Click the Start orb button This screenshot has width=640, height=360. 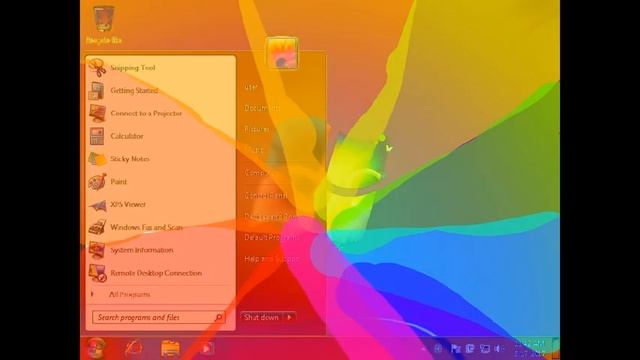pos(97,348)
